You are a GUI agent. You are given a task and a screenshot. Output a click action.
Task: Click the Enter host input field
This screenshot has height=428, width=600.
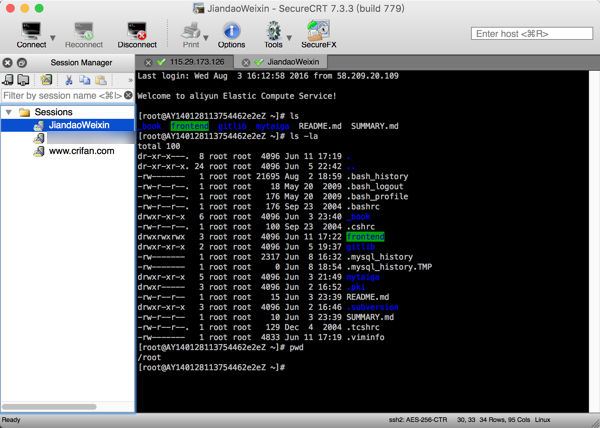click(x=532, y=34)
